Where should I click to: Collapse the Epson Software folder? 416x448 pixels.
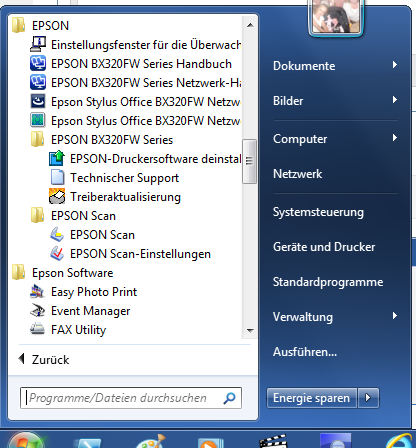[62, 273]
